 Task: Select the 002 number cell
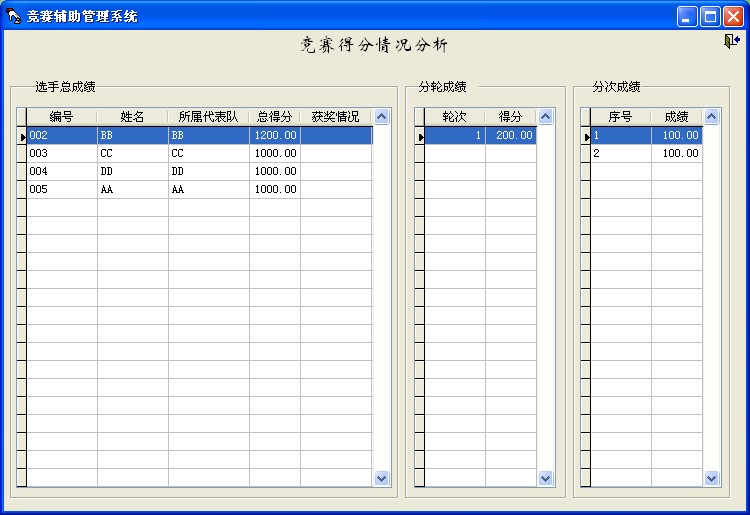[x=62, y=135]
